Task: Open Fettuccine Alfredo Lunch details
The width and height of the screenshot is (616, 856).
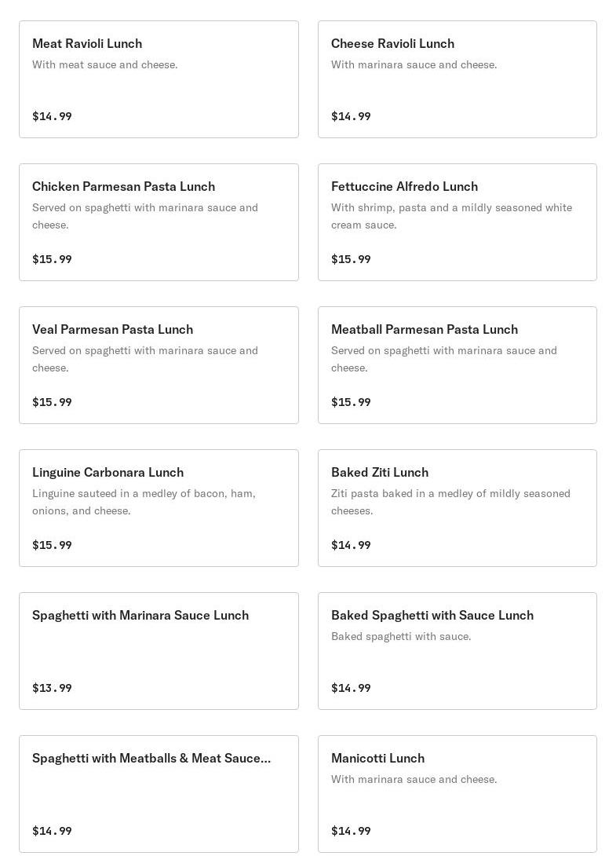Action: point(457,222)
